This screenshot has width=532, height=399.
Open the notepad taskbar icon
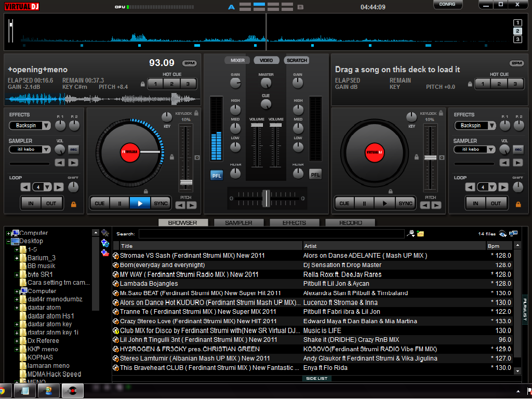coord(25,391)
